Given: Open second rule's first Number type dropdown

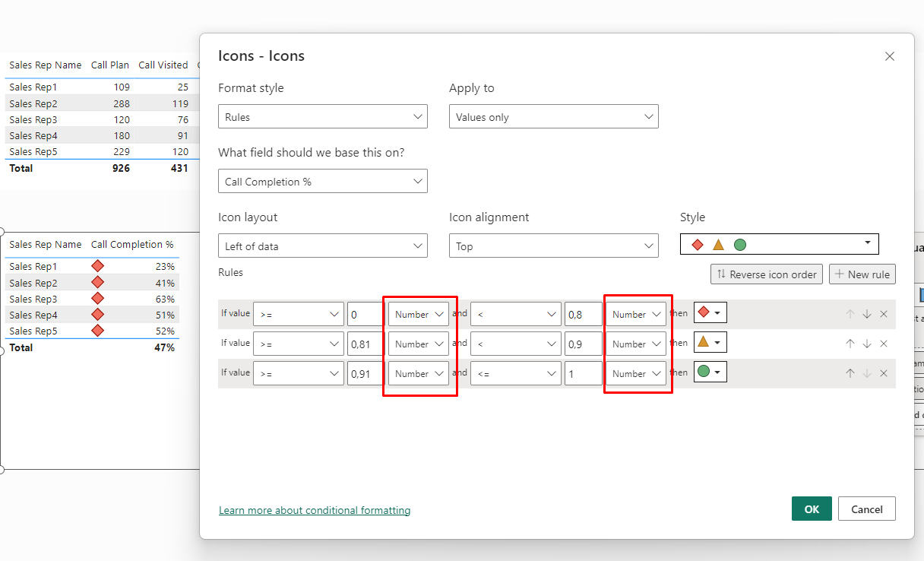Looking at the screenshot, I should point(419,344).
